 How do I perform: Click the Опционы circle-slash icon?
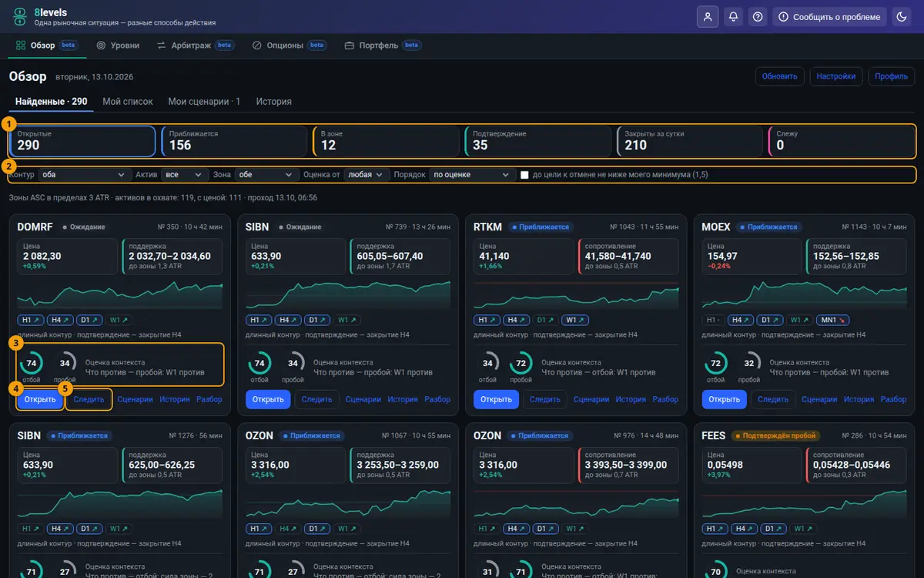click(257, 45)
